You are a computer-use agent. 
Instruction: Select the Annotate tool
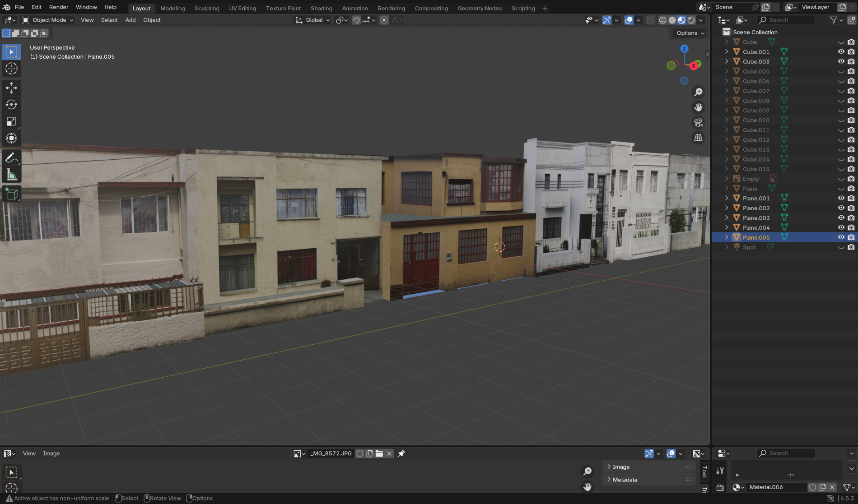tap(11, 157)
